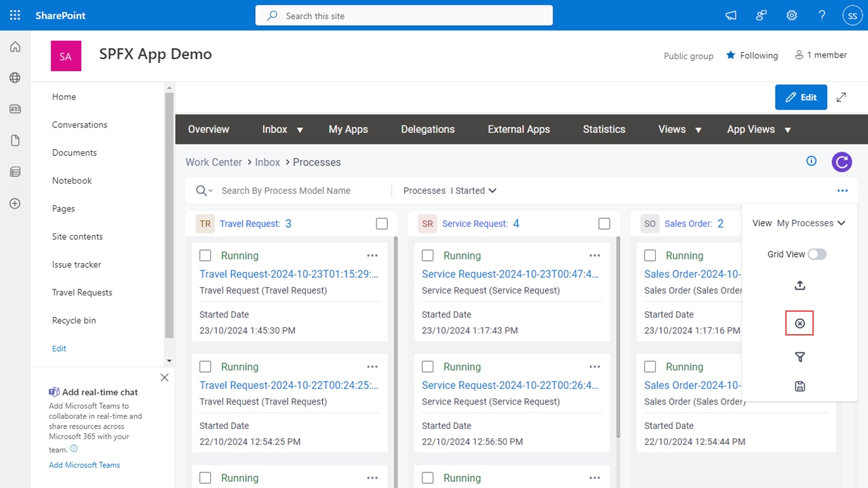Click Work Center in the breadcrumb
This screenshot has width=868, height=488.
coord(214,162)
